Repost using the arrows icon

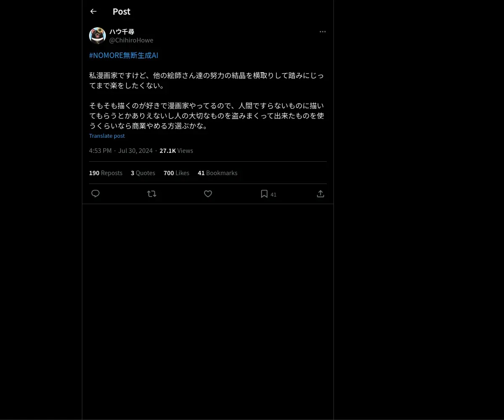[x=152, y=194]
